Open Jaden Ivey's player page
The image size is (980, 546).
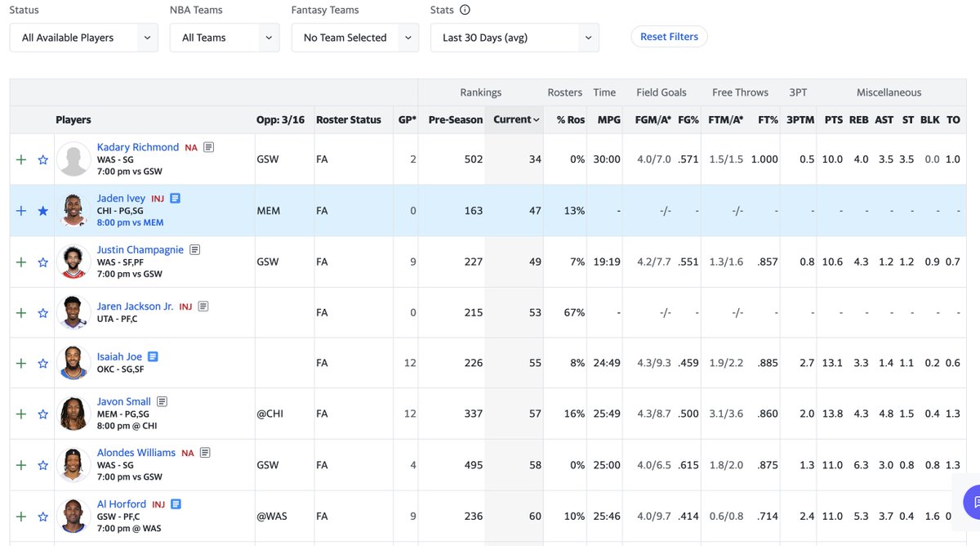121,199
